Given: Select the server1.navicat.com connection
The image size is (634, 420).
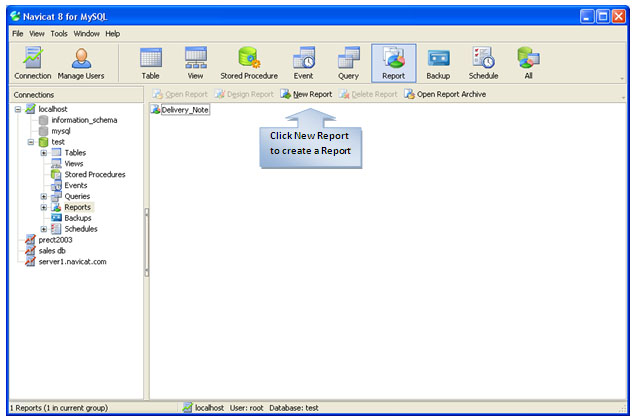Looking at the screenshot, I should 72,262.
